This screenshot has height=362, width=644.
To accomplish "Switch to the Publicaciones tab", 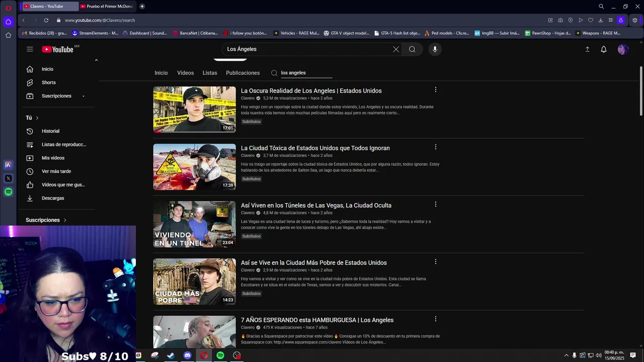I will tap(243, 73).
